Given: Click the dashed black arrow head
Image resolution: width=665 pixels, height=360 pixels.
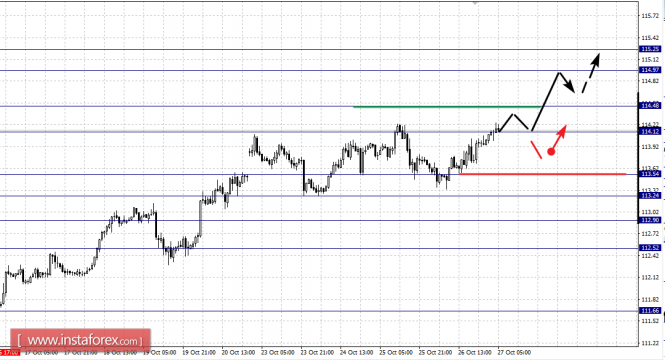Looking at the screenshot, I should pos(595,59).
